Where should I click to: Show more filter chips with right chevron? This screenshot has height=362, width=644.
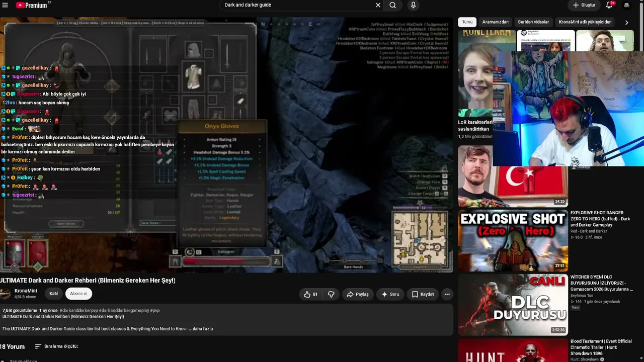click(x=626, y=22)
